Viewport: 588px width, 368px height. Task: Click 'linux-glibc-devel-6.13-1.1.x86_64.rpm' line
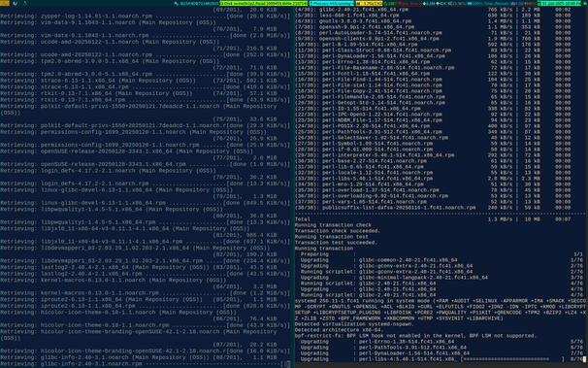pyautogui.click(x=146, y=203)
